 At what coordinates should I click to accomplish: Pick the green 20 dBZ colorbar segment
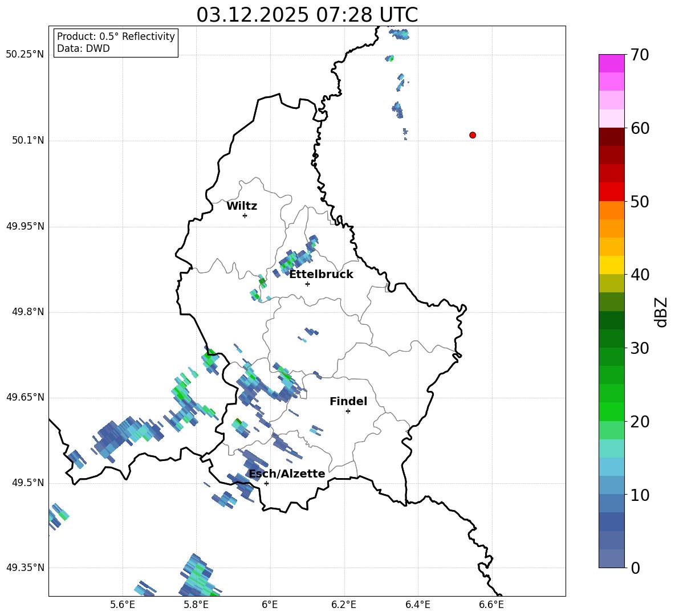coord(611,411)
